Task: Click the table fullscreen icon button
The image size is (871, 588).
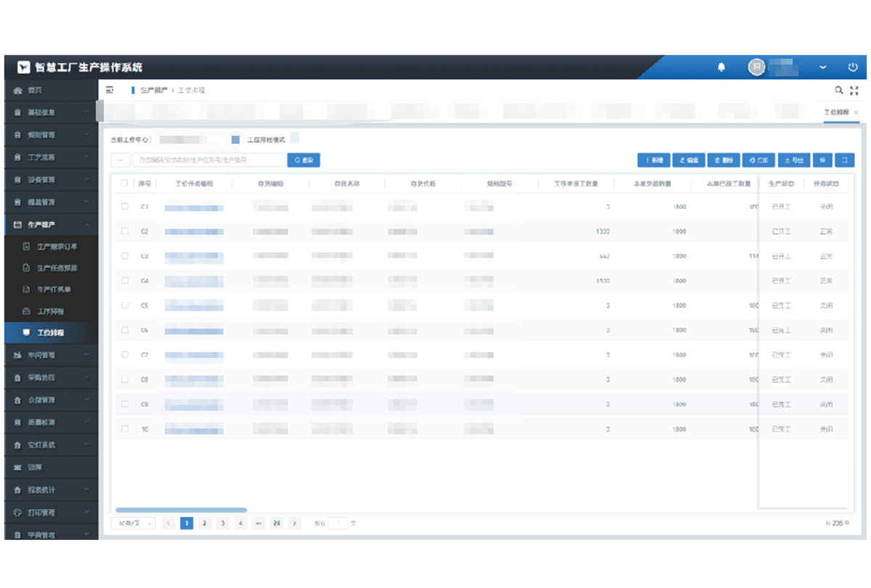Action: [844, 160]
